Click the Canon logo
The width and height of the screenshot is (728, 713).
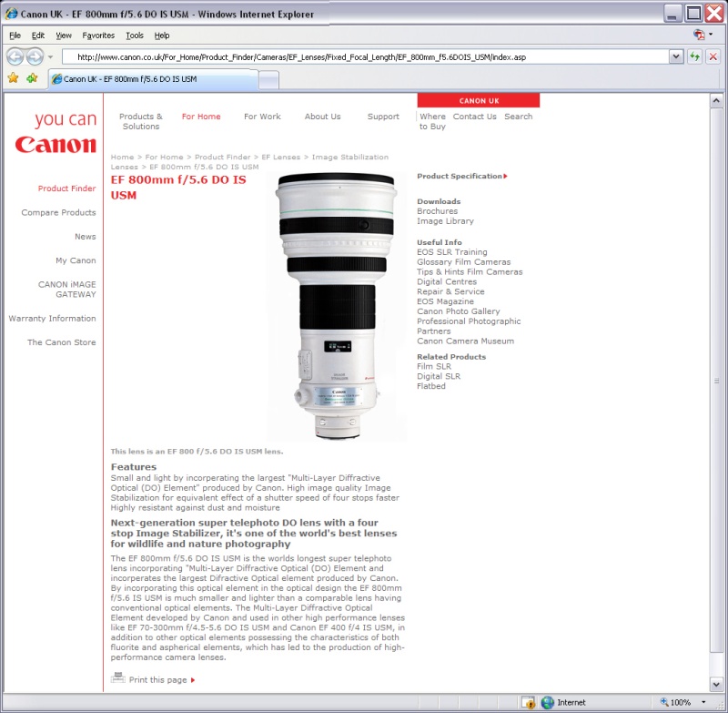[x=56, y=145]
